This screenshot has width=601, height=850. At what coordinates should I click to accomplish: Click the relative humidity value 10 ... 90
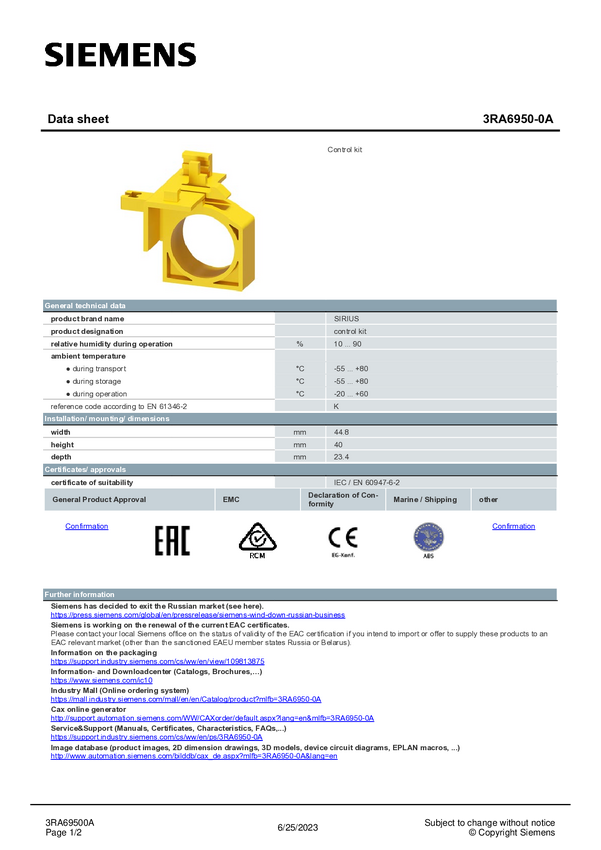(x=347, y=344)
